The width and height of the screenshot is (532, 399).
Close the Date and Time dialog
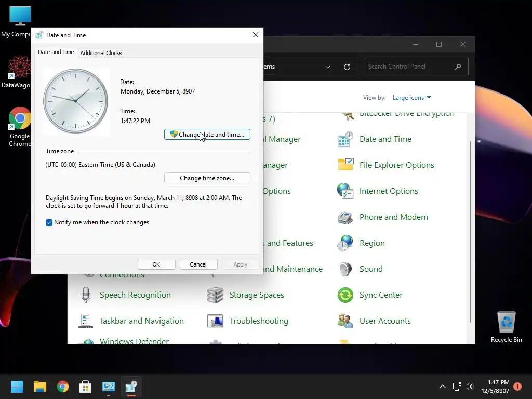[x=256, y=35]
